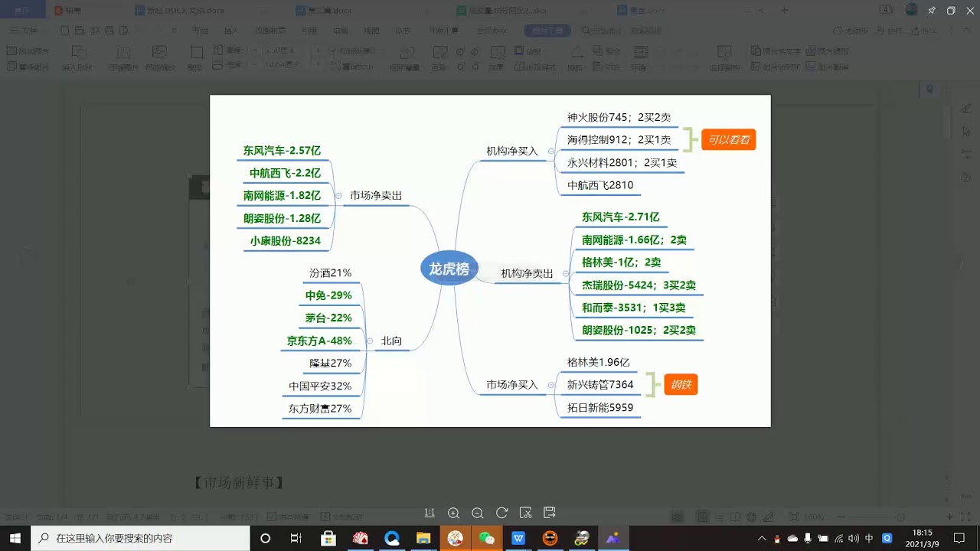Screen dimensions: 980x551
Task: Click node 永兴材料2801；2买1卖
Action: pyautogui.click(x=622, y=163)
